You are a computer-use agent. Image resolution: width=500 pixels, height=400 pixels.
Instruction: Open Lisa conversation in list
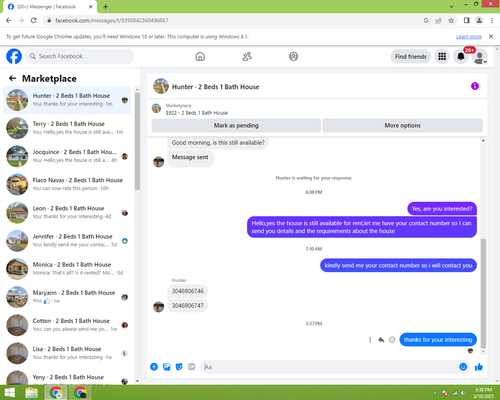click(67, 353)
